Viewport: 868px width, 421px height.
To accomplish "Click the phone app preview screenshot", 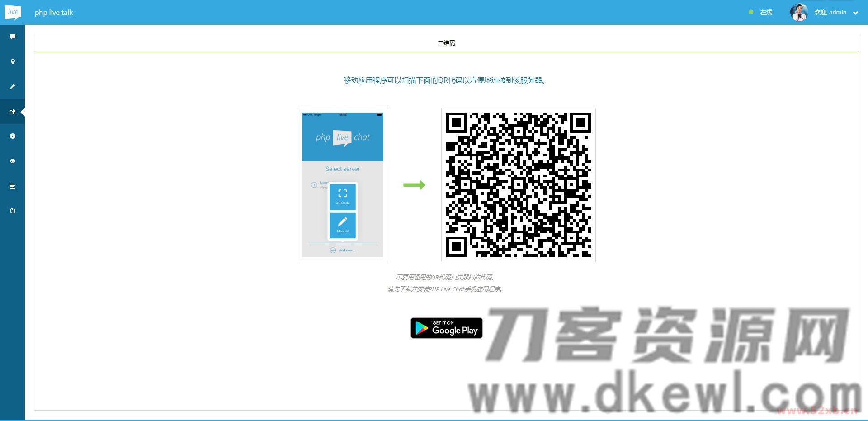I will [342, 185].
